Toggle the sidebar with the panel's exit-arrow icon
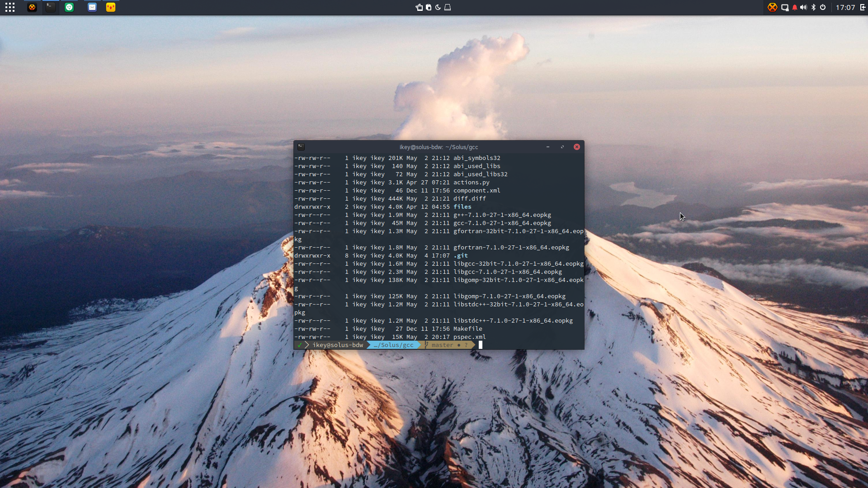868x488 pixels. pyautogui.click(x=863, y=7)
